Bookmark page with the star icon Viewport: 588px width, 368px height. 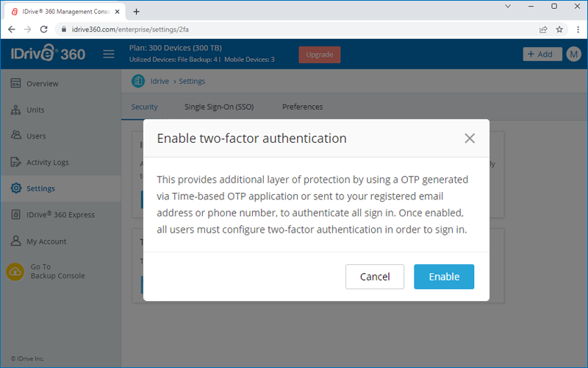[x=559, y=29]
